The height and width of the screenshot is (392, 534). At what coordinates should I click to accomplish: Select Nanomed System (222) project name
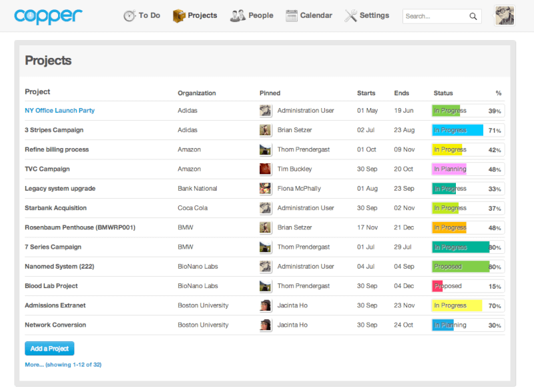(x=59, y=267)
